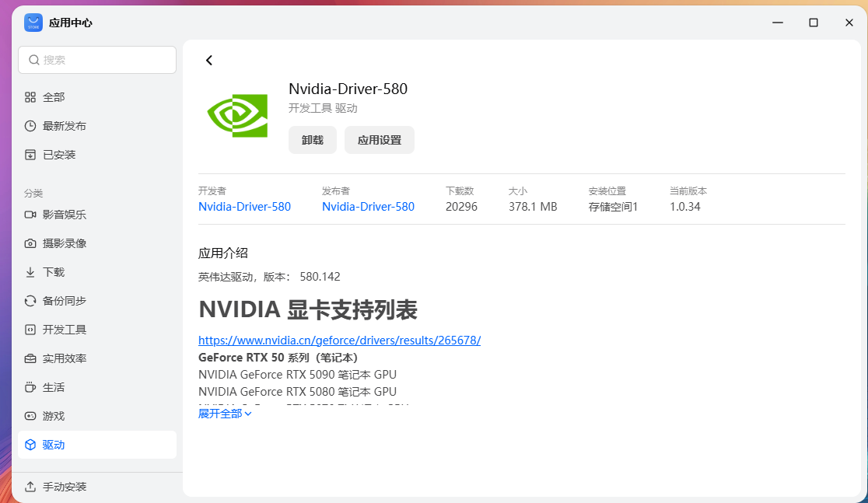Maximize the 应用中心 window

pos(814,23)
